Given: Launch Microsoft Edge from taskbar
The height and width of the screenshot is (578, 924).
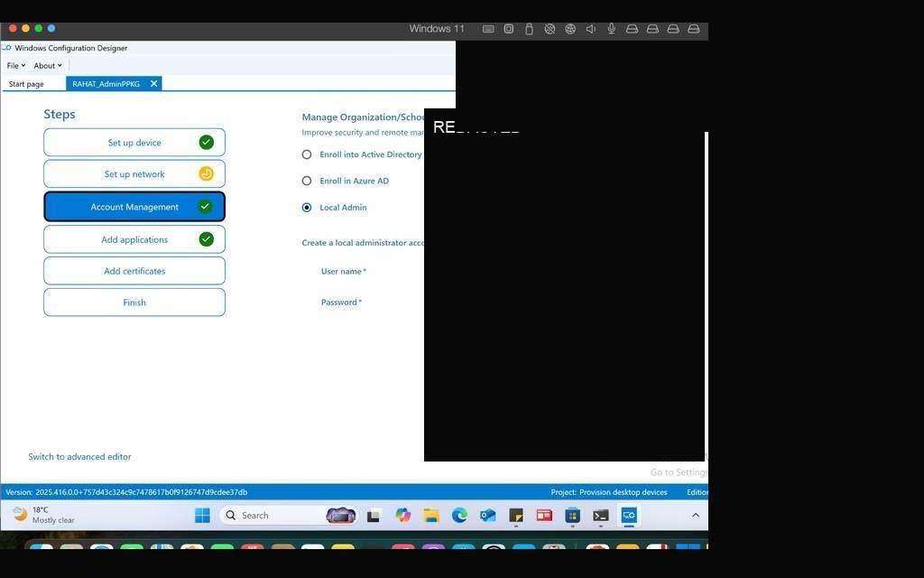Looking at the screenshot, I should [x=459, y=516].
